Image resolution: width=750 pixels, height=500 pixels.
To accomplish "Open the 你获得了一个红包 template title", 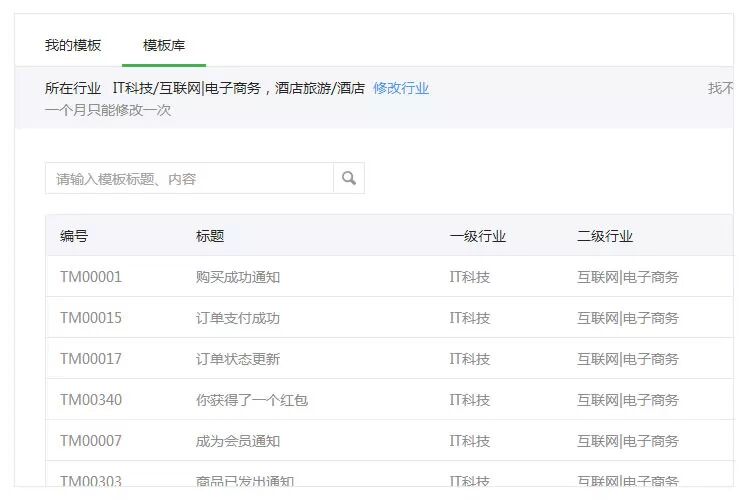I will point(252,400).
